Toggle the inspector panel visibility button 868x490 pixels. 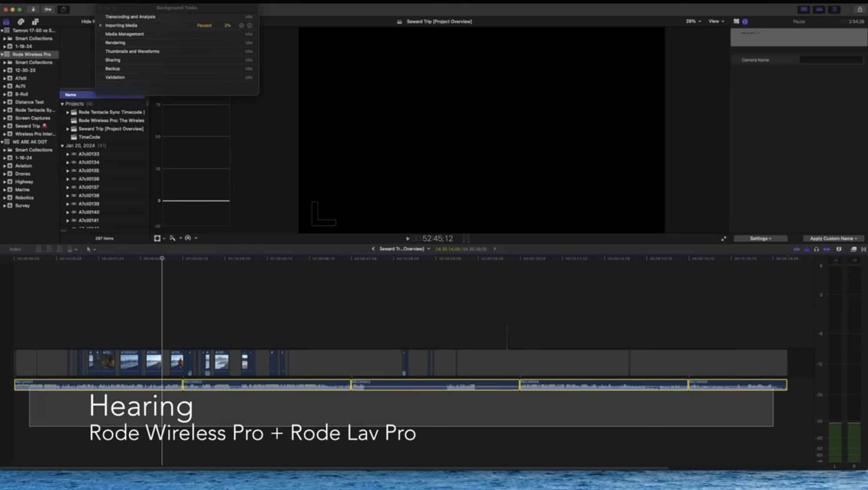pyautogui.click(x=834, y=9)
